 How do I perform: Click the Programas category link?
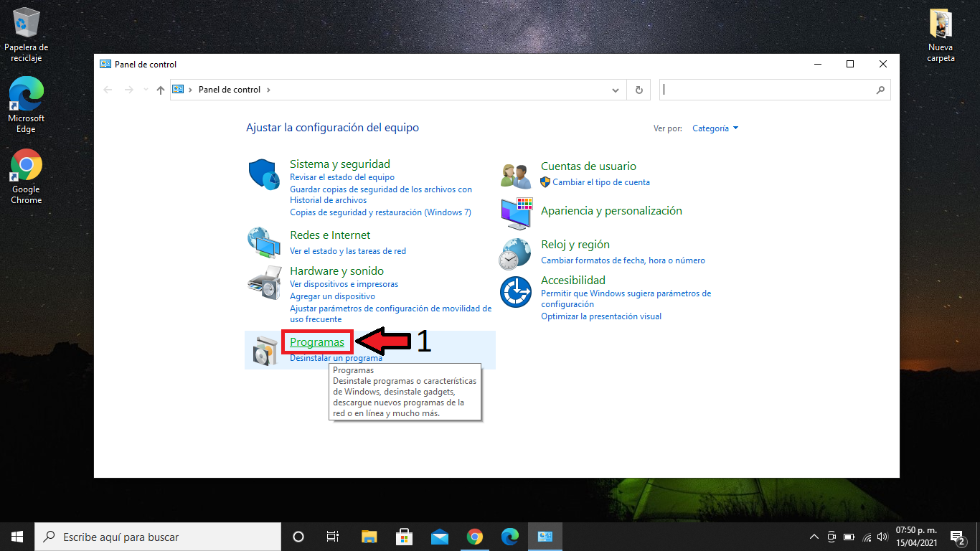317,342
